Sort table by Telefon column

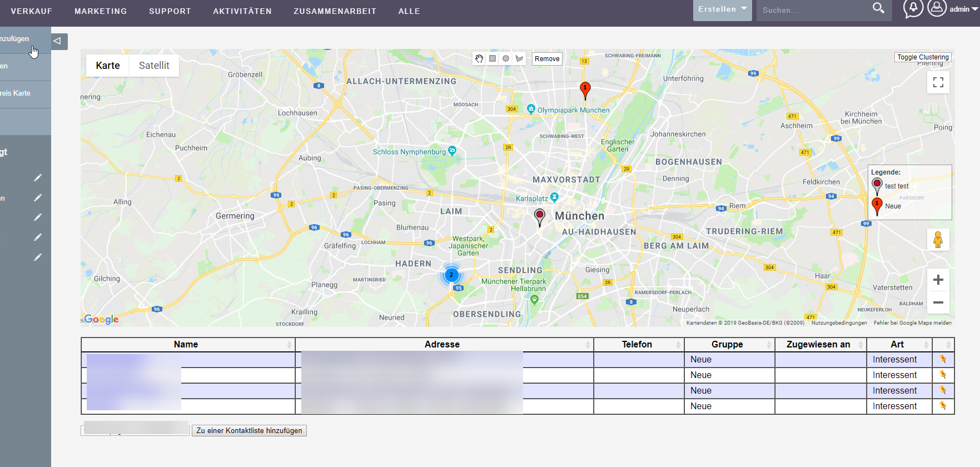[x=639, y=345]
